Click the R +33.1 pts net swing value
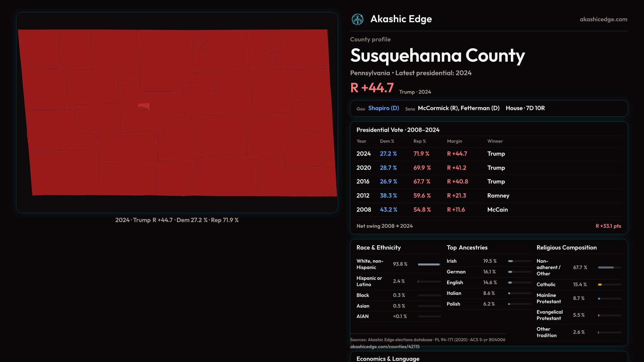Screen dimensions: 644x362 point(608,226)
